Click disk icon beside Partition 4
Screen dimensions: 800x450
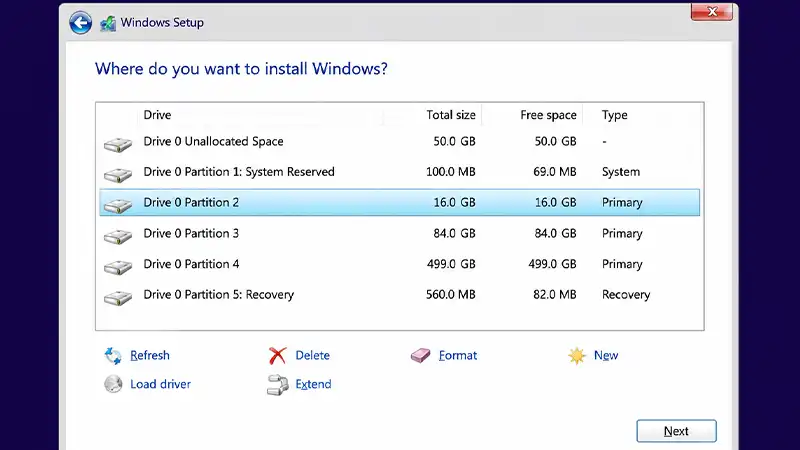(x=118, y=267)
